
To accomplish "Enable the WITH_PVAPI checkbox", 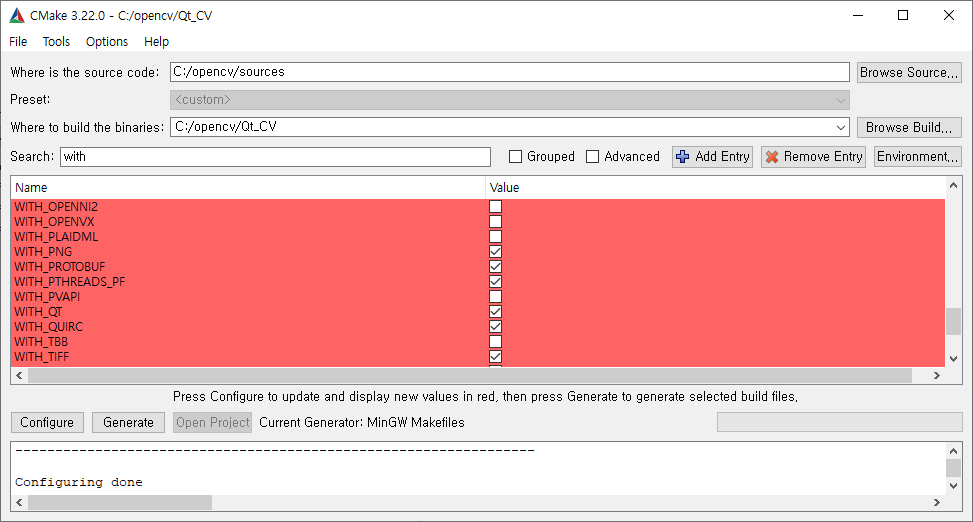I will coord(495,297).
